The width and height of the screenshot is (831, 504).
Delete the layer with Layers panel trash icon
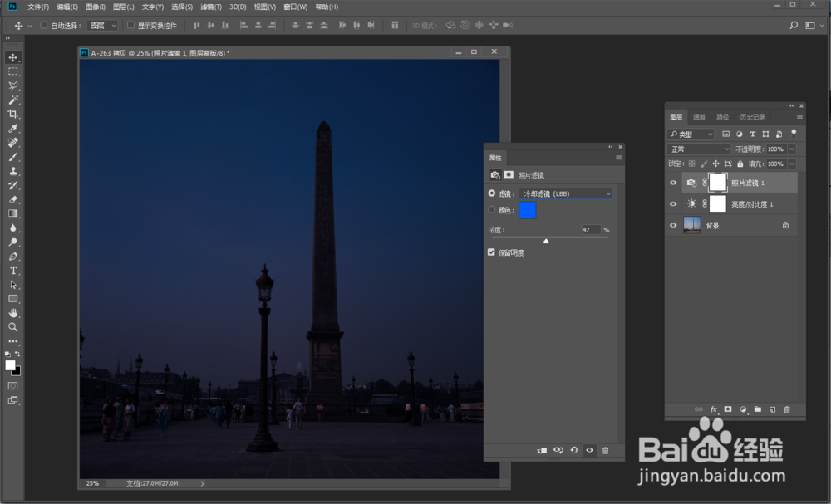tap(786, 409)
